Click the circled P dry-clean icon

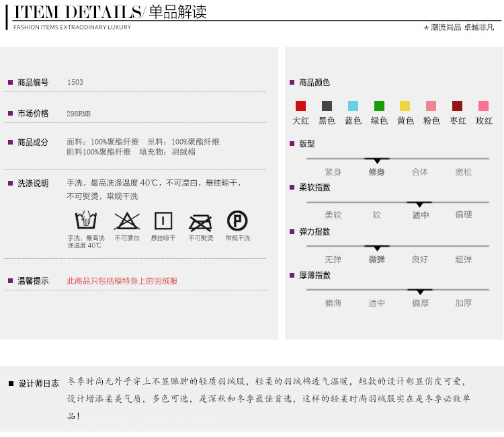[237, 221]
